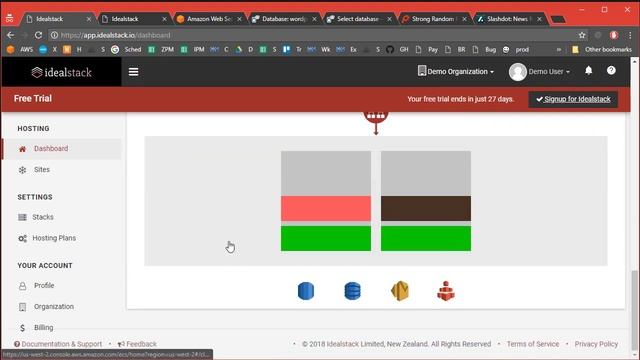The height and width of the screenshot is (360, 640).
Task: Click the red AWS stacked-blocks icon
Action: point(446,291)
